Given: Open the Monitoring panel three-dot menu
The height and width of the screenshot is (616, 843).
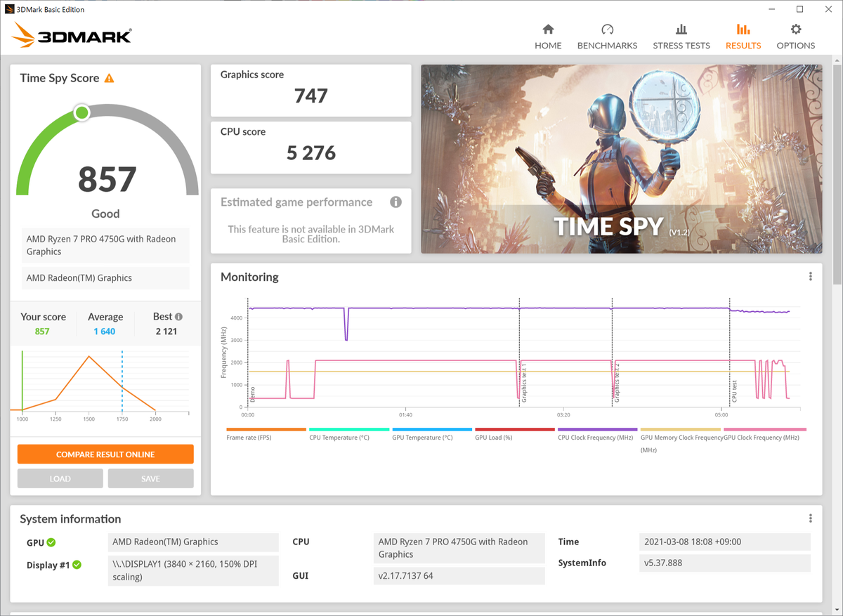Looking at the screenshot, I should (x=811, y=277).
